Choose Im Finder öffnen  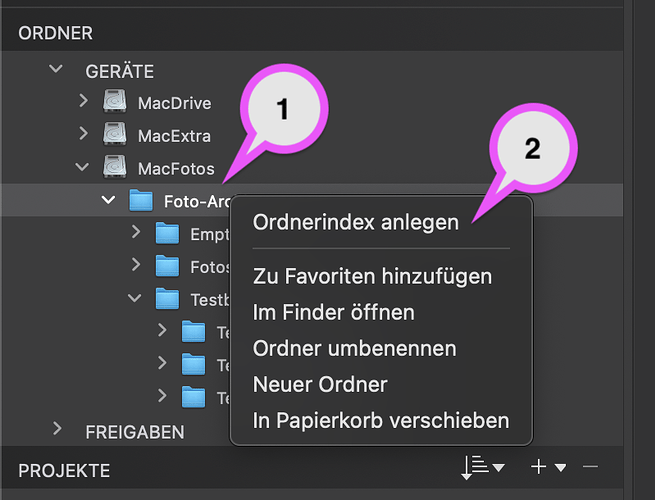pos(333,312)
